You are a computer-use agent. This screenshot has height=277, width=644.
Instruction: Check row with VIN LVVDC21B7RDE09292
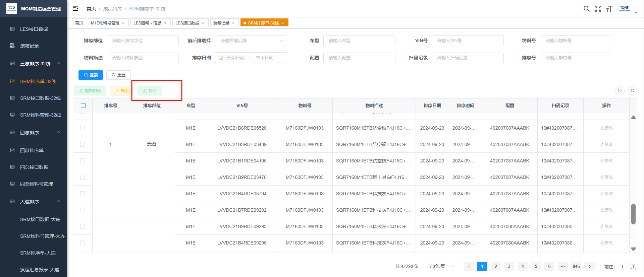(x=83, y=210)
